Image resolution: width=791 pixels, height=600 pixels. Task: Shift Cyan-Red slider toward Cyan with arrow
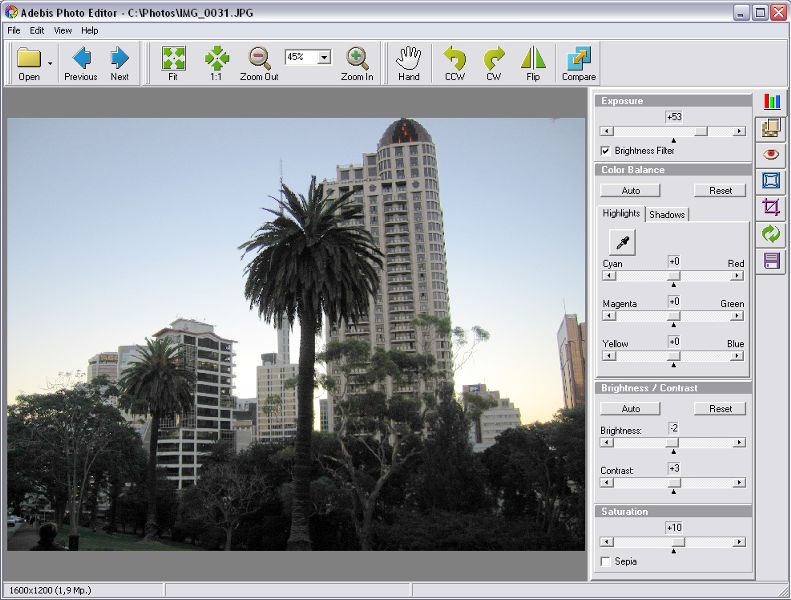(x=609, y=276)
